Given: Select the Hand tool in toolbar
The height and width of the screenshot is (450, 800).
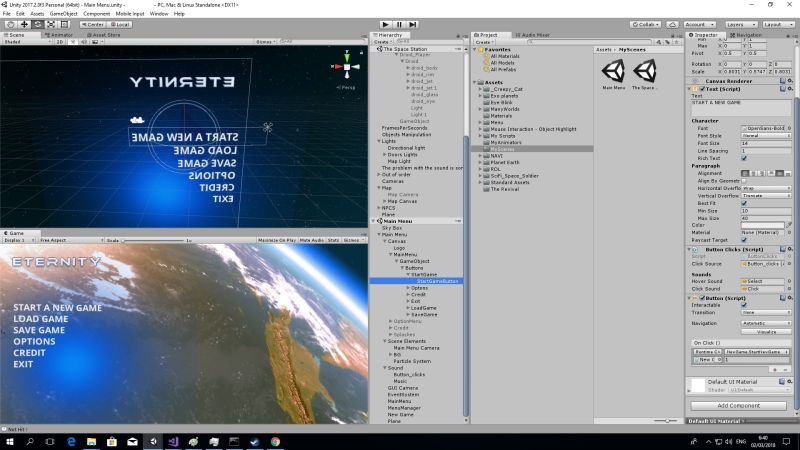Looking at the screenshot, I should (10, 24).
